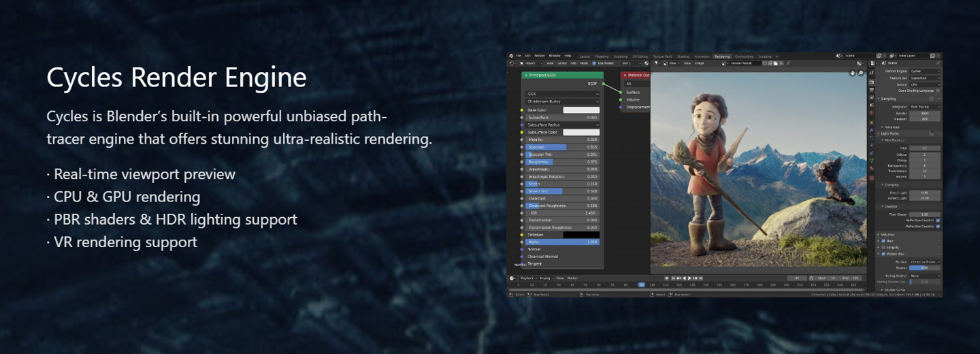
Task: Toggle the Refractive Caustics checkbox
Action: (x=938, y=227)
